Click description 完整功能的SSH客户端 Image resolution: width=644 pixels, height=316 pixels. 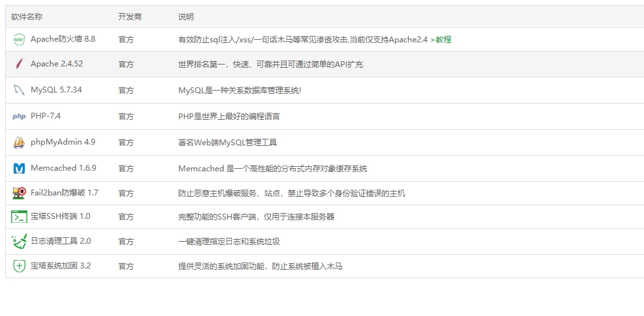(256, 217)
